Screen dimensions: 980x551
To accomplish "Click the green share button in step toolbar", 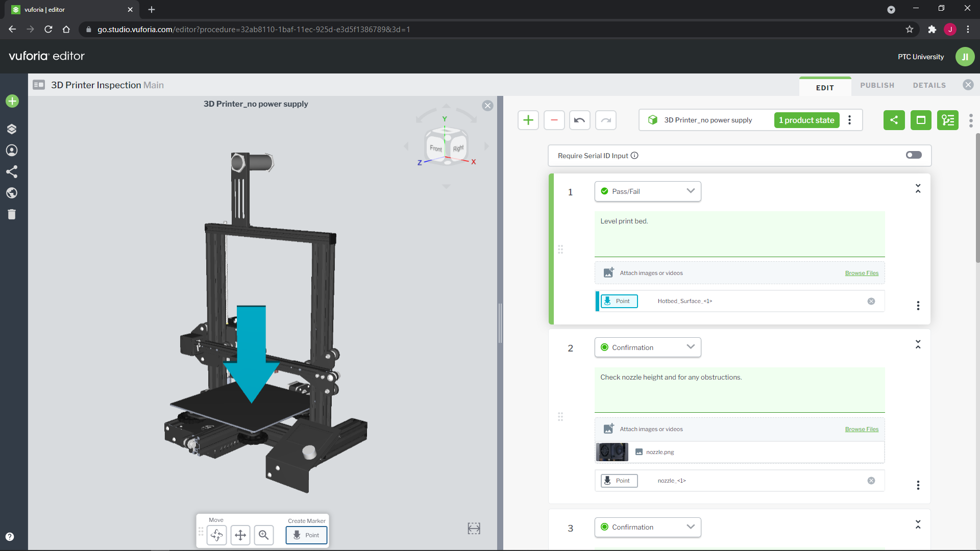I will [x=894, y=120].
